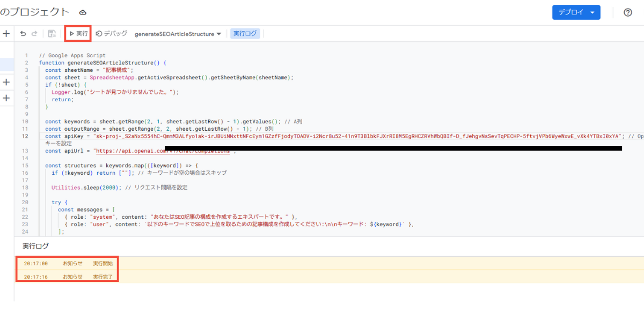Select the highlighted file in left sidebar

(x=7, y=64)
